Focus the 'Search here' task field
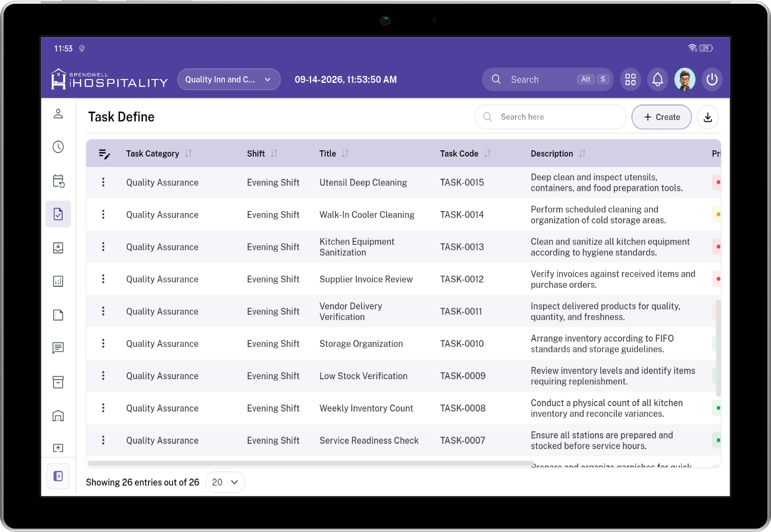 click(550, 117)
